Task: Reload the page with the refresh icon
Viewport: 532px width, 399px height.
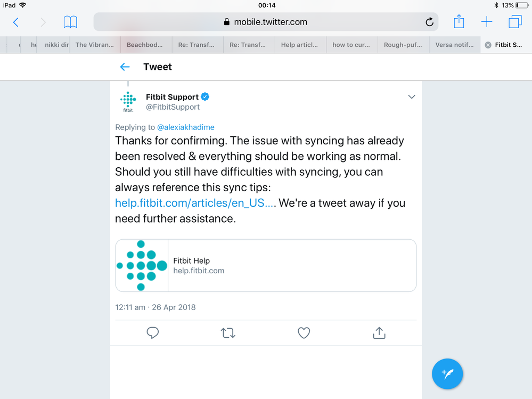Action: click(x=429, y=22)
